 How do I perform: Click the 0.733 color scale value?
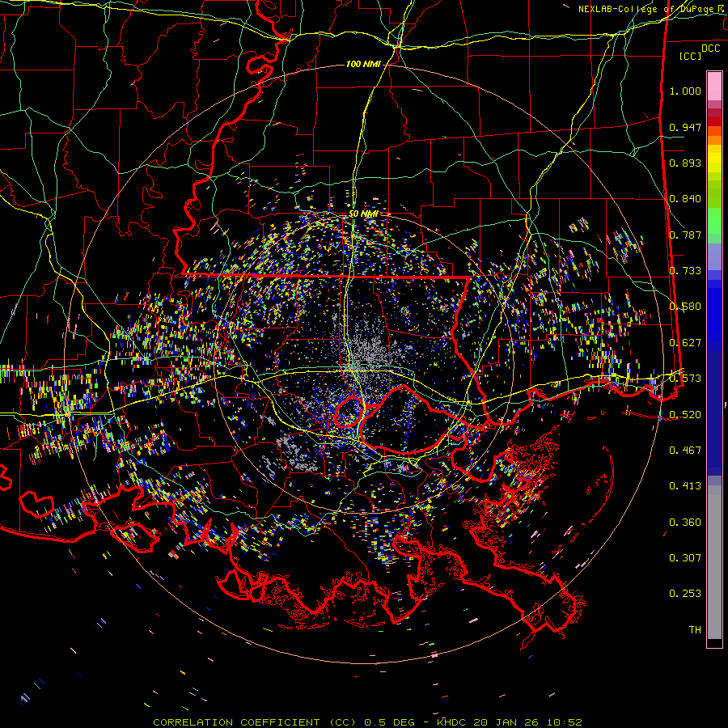point(685,271)
